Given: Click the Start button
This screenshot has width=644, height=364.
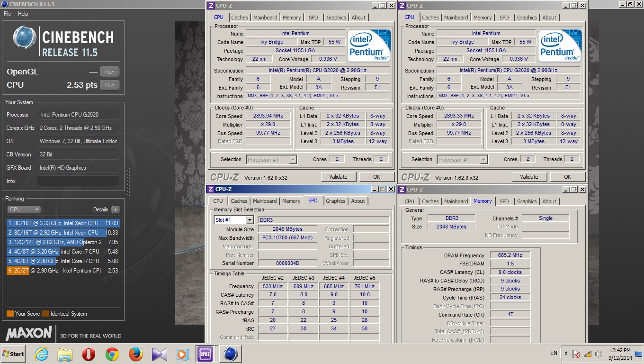Looking at the screenshot, I should click(13, 354).
